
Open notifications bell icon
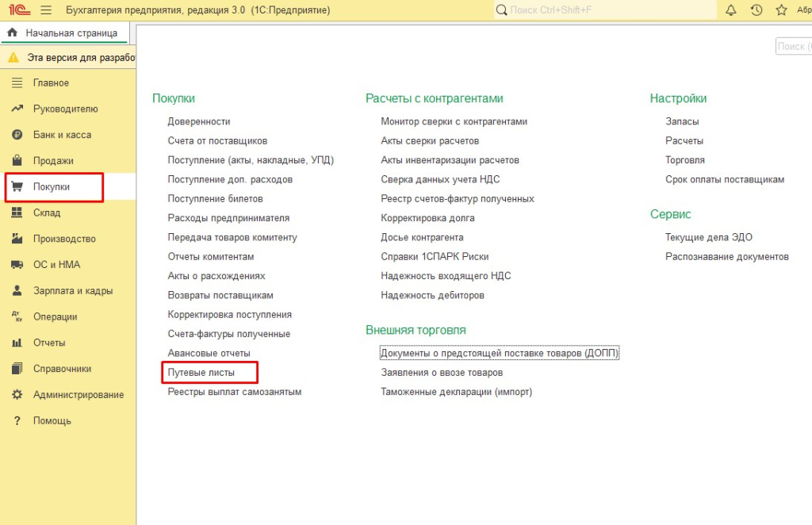730,10
